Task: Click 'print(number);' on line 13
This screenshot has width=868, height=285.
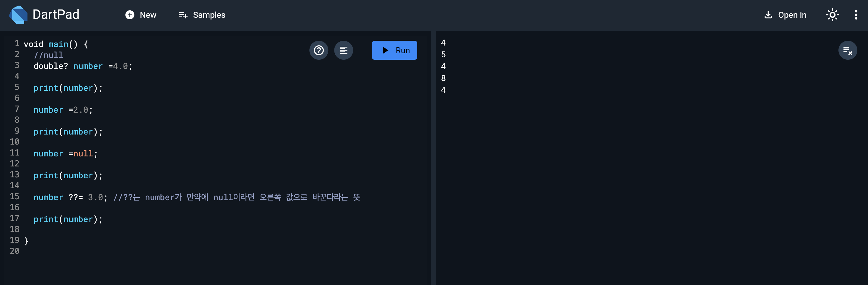Action: [x=68, y=176]
